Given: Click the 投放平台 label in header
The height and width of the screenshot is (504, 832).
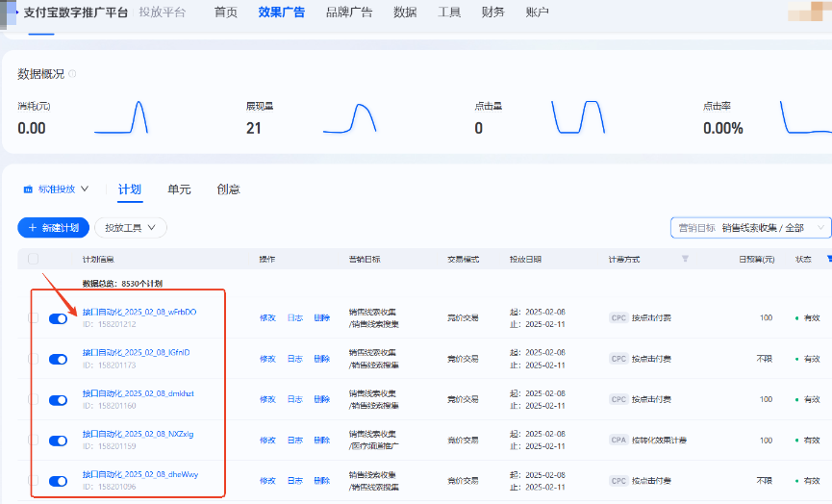Looking at the screenshot, I should coord(163,13).
